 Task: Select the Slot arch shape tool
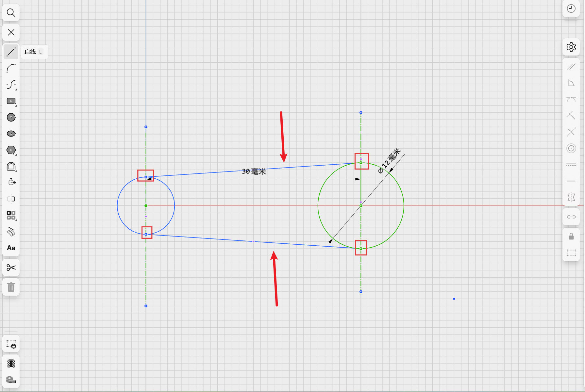point(11,166)
